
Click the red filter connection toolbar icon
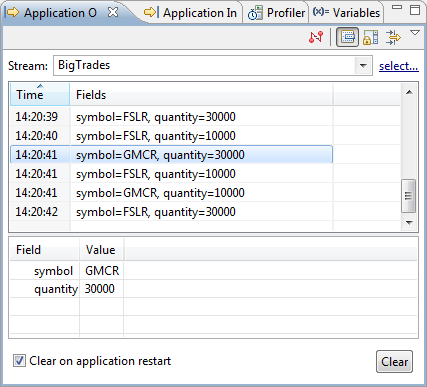coord(316,37)
